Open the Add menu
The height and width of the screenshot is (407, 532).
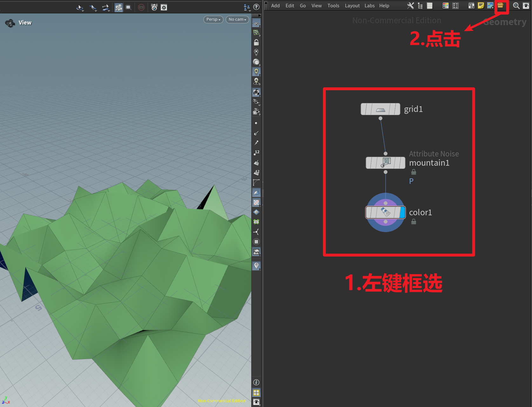tap(275, 5)
